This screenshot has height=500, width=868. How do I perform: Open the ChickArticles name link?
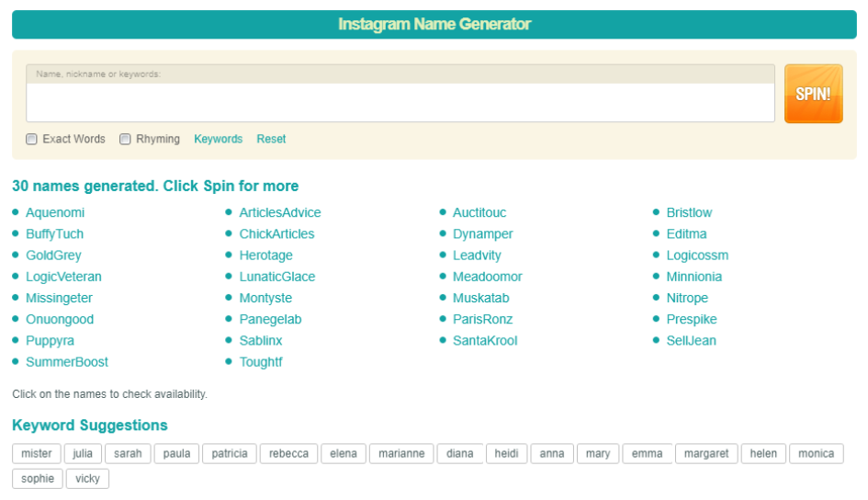point(276,234)
